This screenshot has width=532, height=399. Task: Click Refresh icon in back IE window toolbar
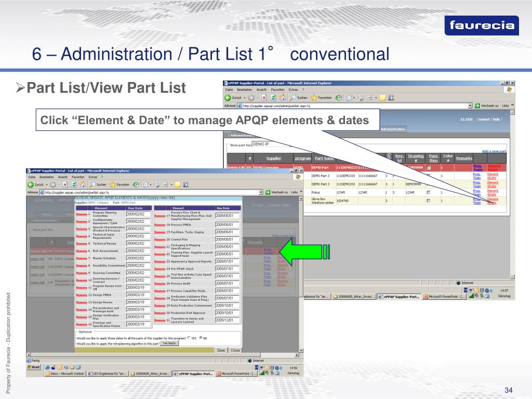[273, 98]
